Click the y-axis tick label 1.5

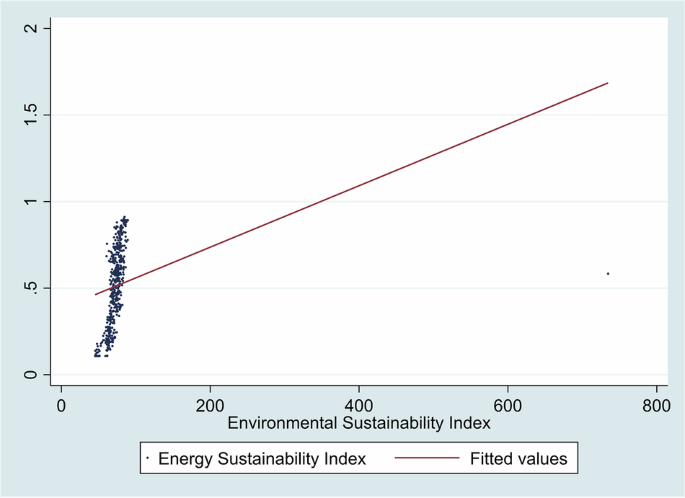[x=32, y=115]
